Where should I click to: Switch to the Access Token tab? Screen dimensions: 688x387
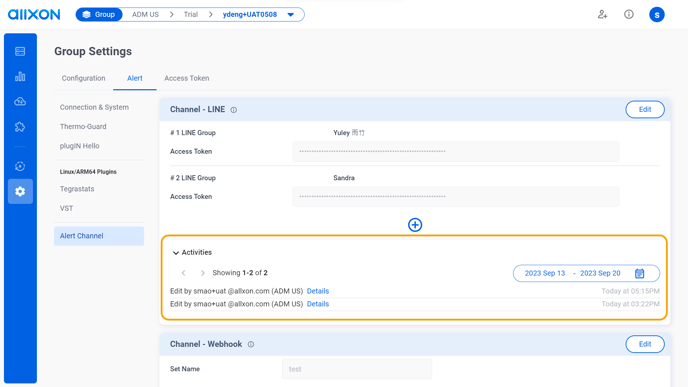tap(186, 78)
